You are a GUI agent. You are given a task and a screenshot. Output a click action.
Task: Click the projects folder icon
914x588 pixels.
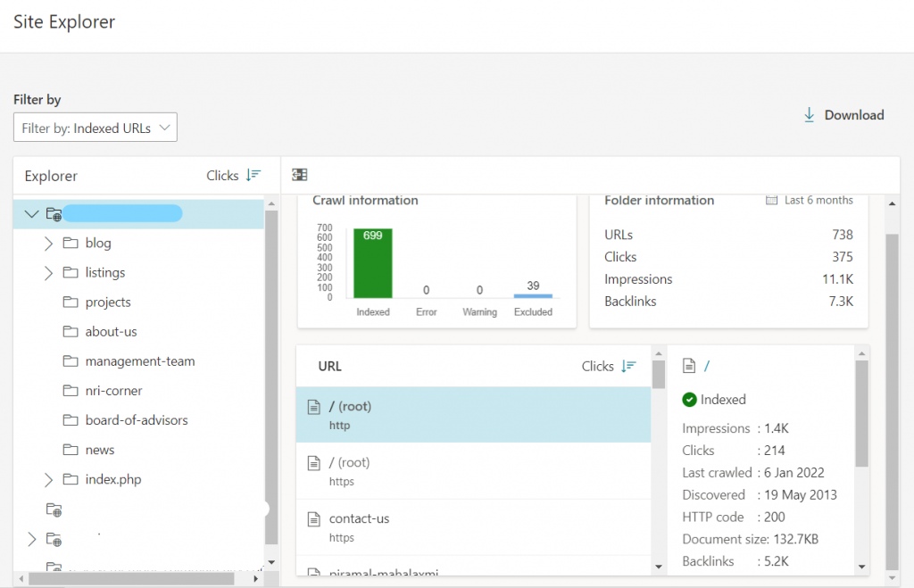(71, 302)
